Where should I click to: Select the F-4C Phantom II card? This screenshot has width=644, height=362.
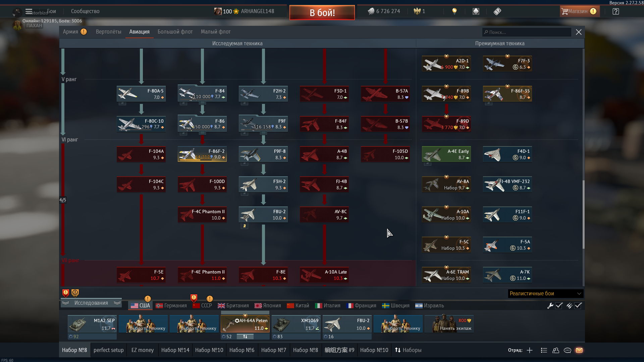(202, 215)
